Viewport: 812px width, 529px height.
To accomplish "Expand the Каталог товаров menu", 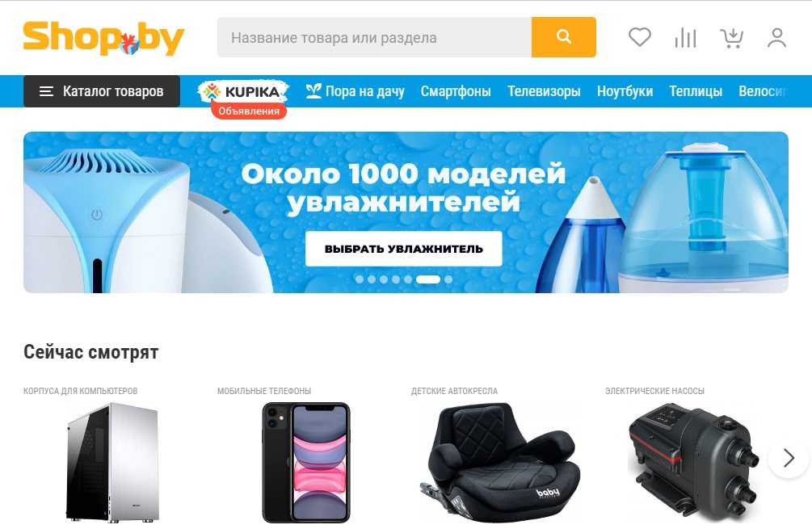I will click(x=102, y=91).
